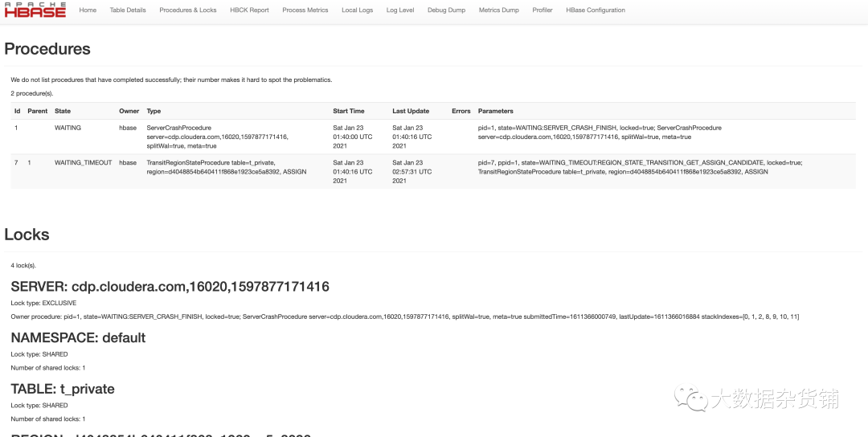The image size is (868, 437).
Task: Click the ServerCrashProcedure type cell
Action: click(218, 137)
